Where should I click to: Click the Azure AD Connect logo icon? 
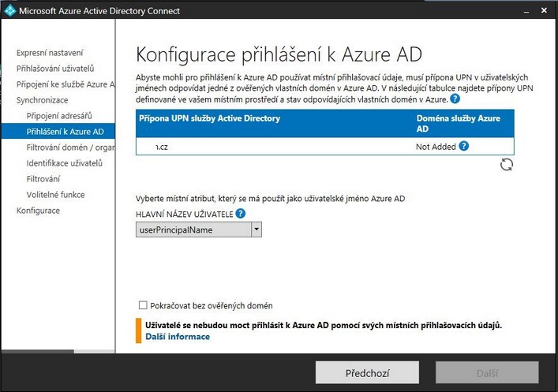(10, 10)
